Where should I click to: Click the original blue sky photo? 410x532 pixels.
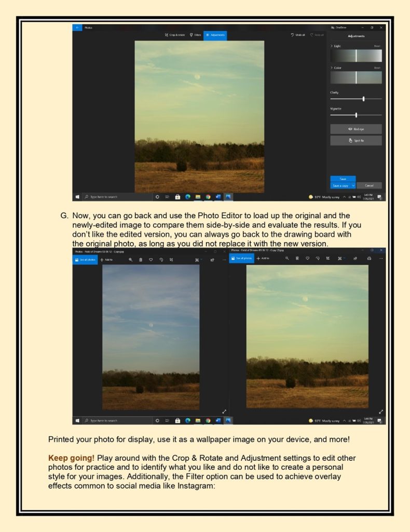click(151, 337)
